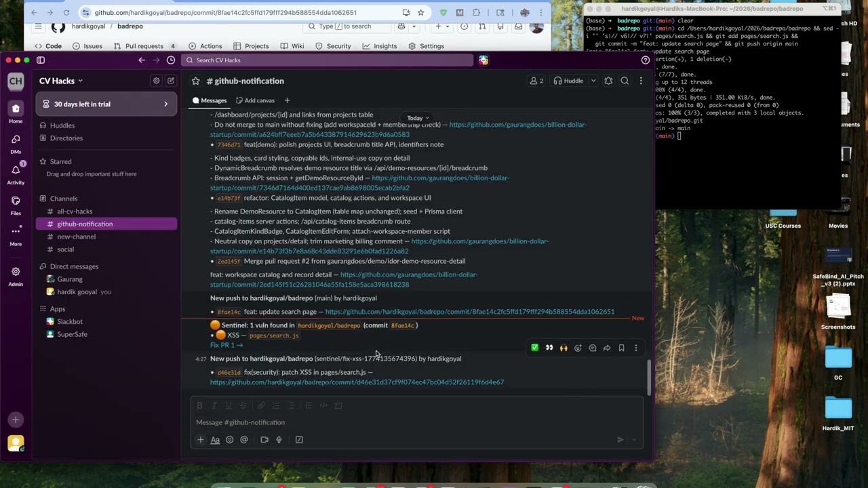Add reaction to message
868x488 pixels.
(x=578, y=348)
